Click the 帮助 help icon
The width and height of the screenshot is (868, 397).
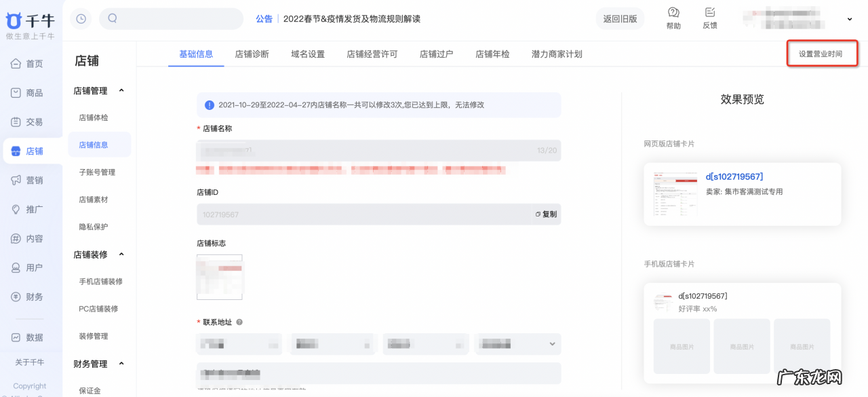(x=673, y=18)
